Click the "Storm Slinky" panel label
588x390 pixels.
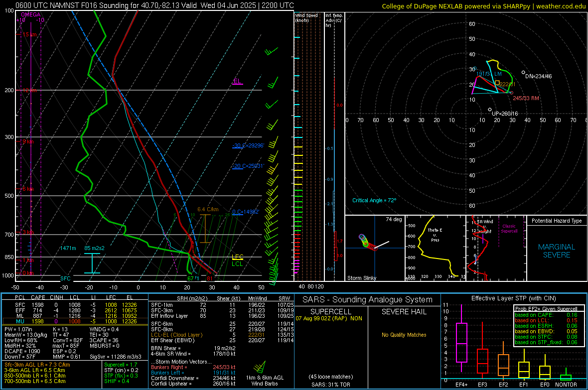pyautogui.click(x=361, y=278)
